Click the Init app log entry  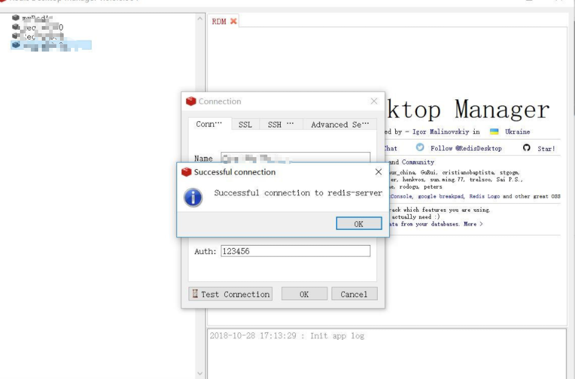pyautogui.click(x=287, y=335)
